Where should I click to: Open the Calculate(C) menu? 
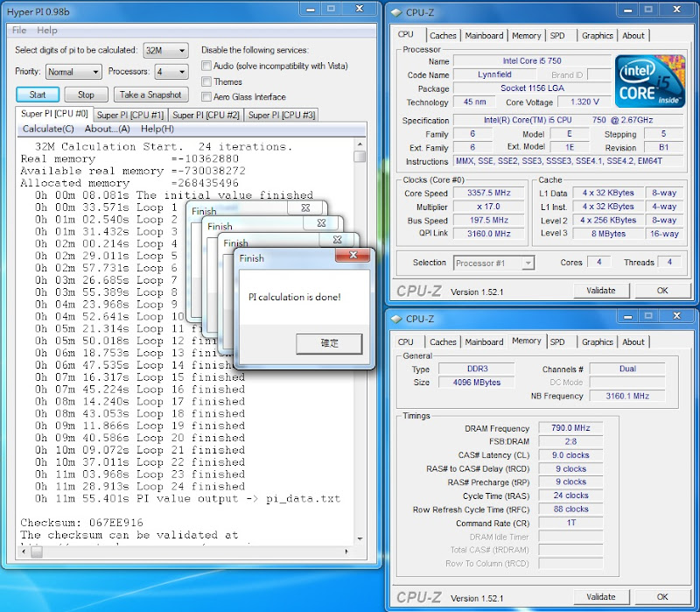(x=48, y=129)
